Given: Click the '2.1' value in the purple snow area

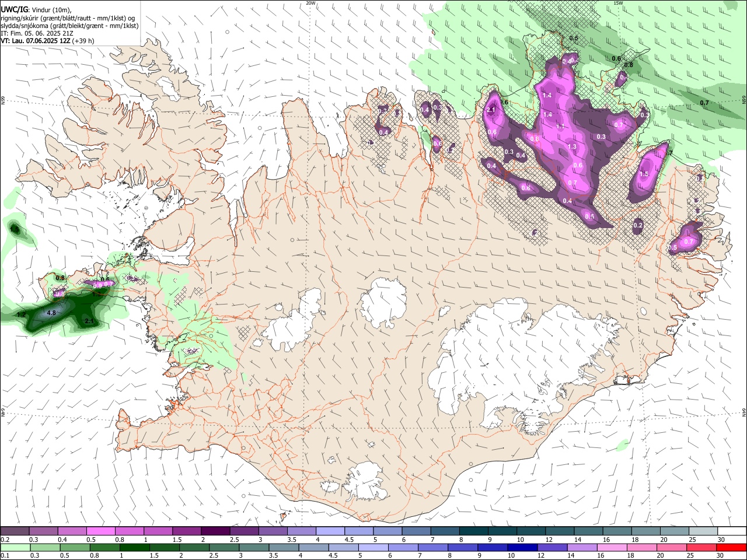Looking at the screenshot, I should pos(491,110).
